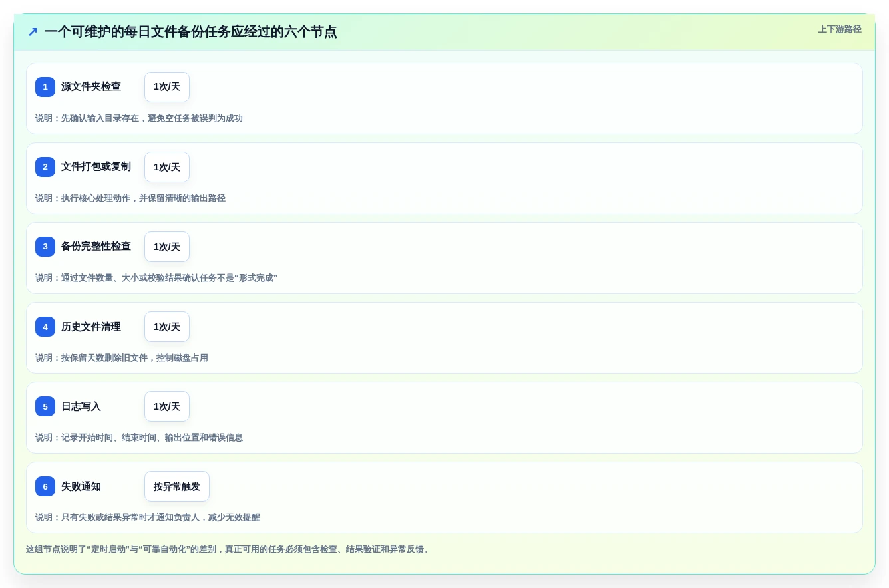Select step number badge 1
Image resolution: width=889 pixels, height=588 pixels.
[45, 87]
